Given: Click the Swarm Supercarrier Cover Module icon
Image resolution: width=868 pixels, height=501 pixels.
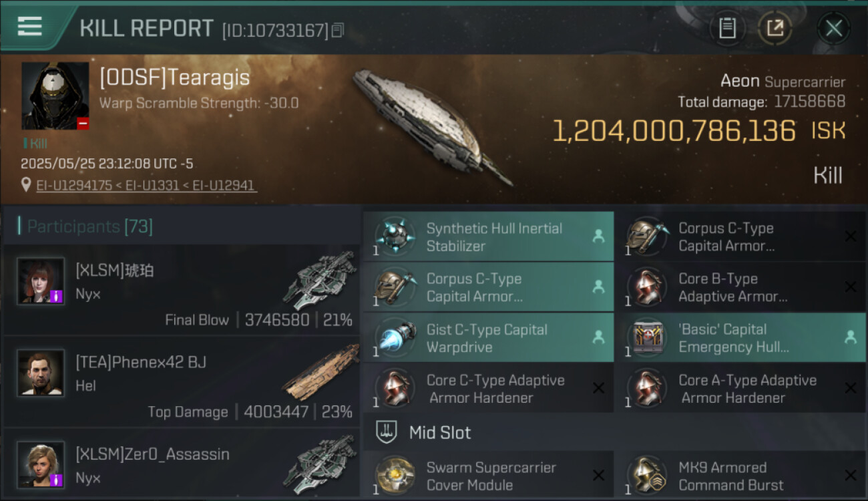Looking at the screenshot, I should pyautogui.click(x=395, y=476).
